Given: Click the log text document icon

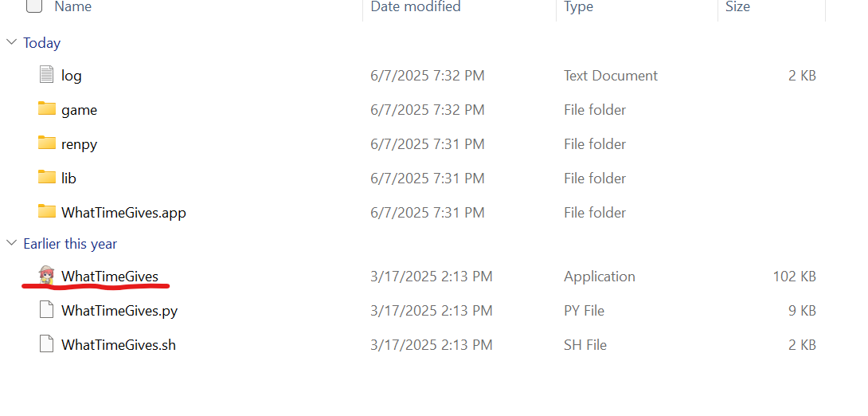Looking at the screenshot, I should tap(46, 75).
